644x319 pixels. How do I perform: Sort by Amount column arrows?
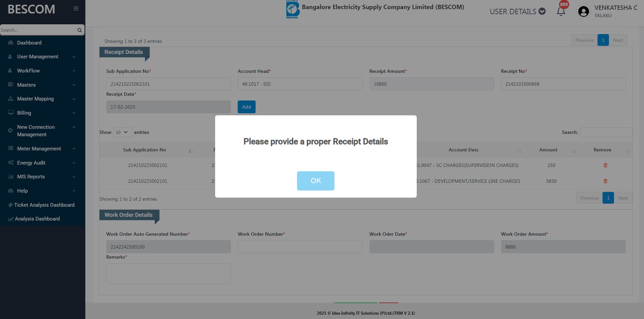click(x=574, y=151)
